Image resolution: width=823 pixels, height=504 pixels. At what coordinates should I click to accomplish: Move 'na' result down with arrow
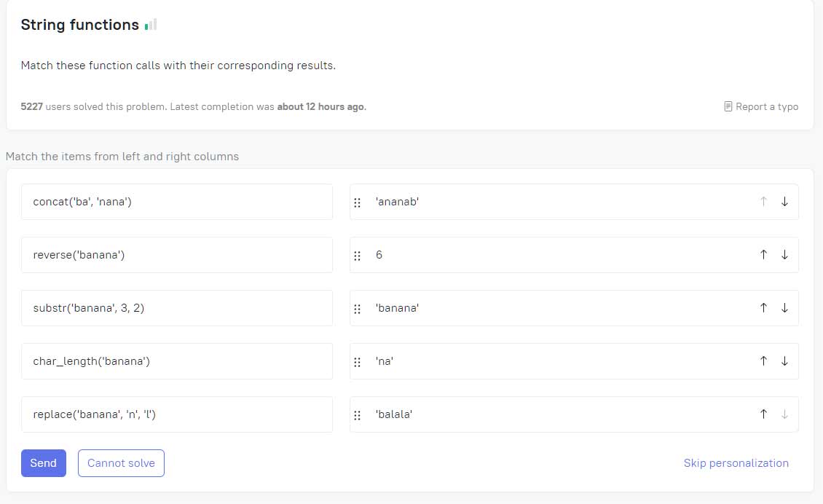pos(784,361)
